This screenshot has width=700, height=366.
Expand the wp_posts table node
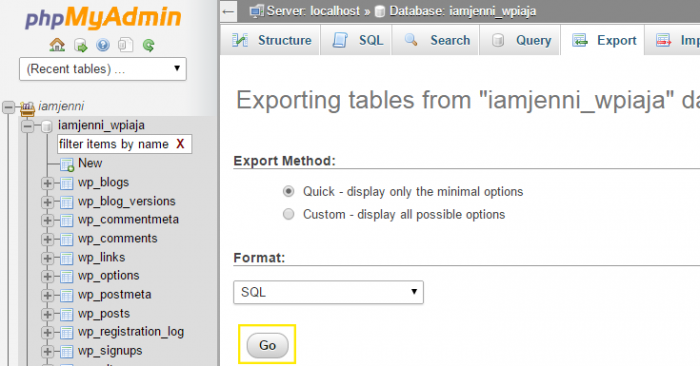pyautogui.click(x=47, y=315)
